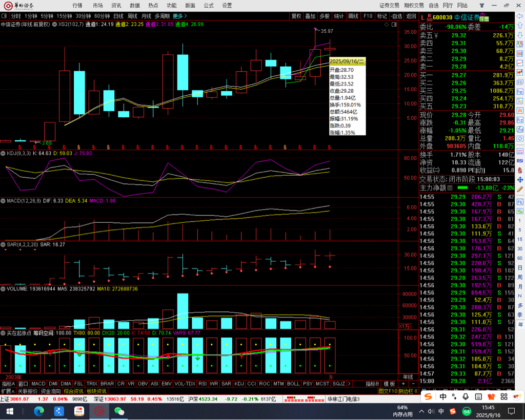This screenshot has height=420, width=525.
Task: Click the Sogou input S icon in floating bar
Action: click(428, 396)
